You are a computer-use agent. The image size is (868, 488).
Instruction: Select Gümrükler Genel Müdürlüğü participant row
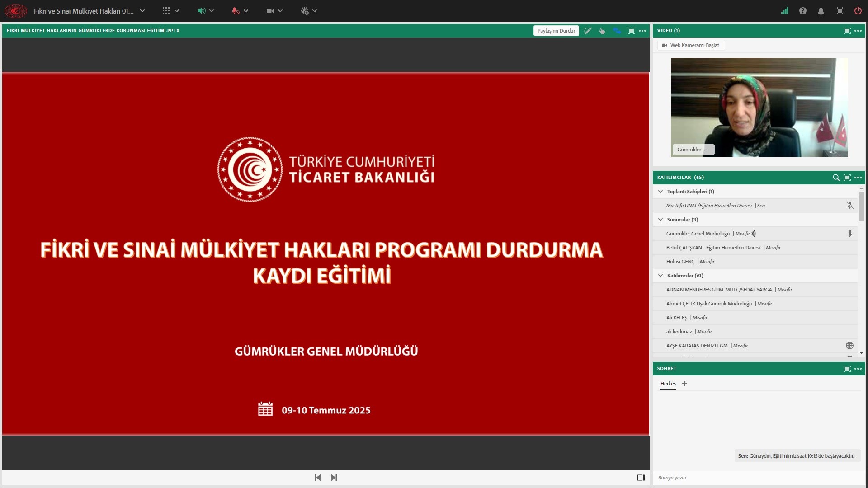755,234
